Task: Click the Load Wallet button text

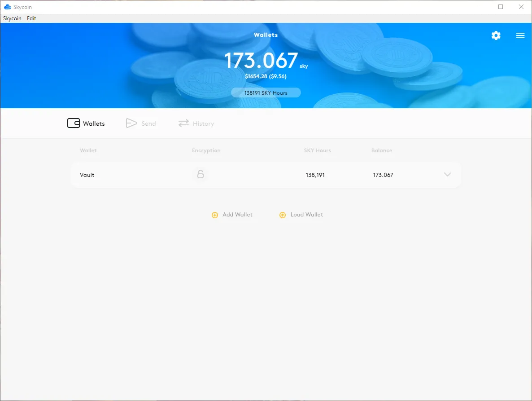Action: point(307,215)
